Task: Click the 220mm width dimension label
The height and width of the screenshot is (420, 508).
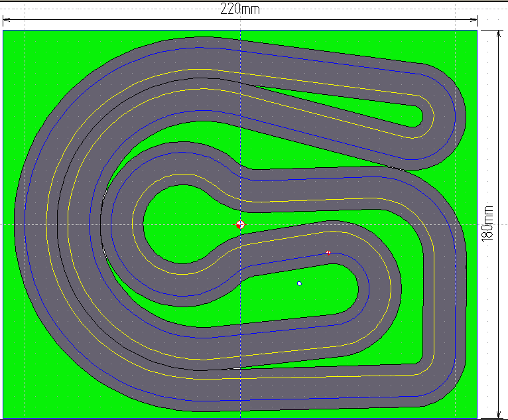Action: click(x=239, y=9)
